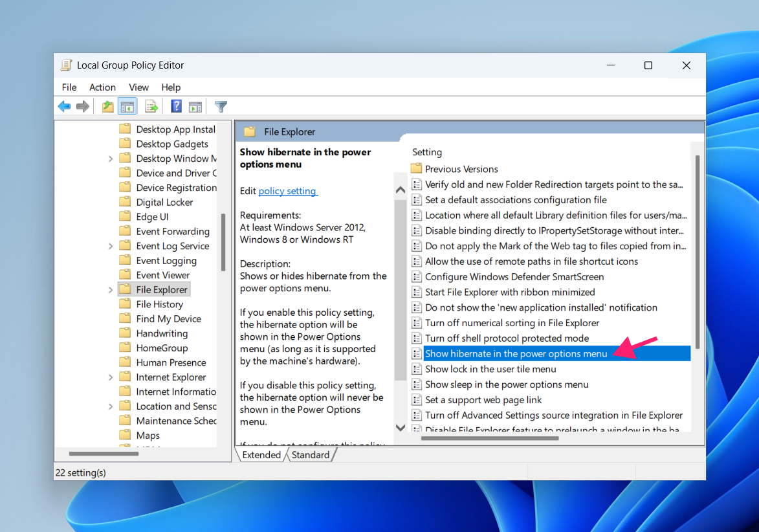Screen dimensions: 759x532
Task: Open Help via the question mark icon
Action: pyautogui.click(x=176, y=106)
